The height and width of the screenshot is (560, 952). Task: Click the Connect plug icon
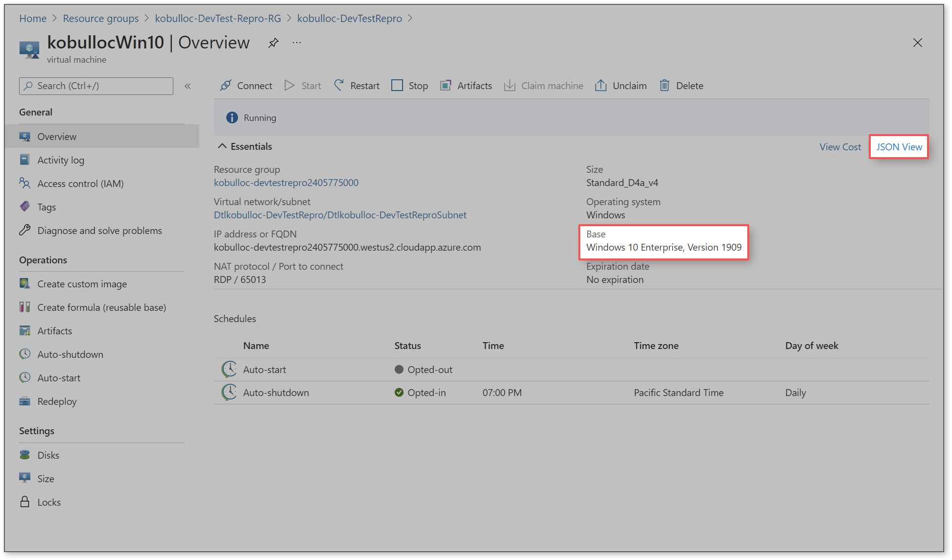(226, 86)
